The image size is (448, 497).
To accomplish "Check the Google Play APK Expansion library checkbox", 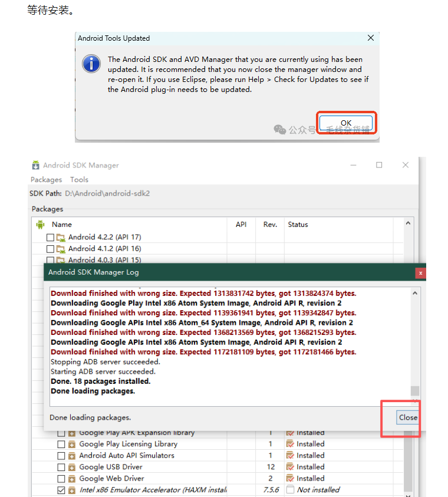I will point(61,433).
